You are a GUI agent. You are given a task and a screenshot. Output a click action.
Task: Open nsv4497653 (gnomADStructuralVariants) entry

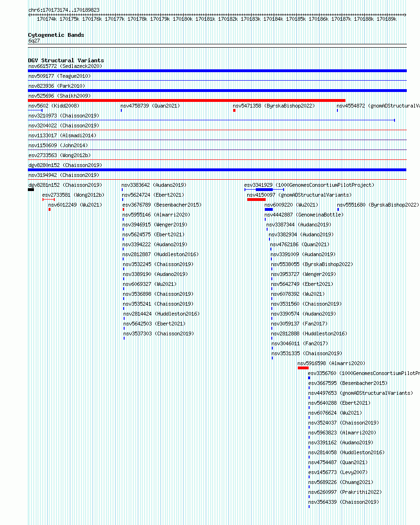tap(361, 393)
